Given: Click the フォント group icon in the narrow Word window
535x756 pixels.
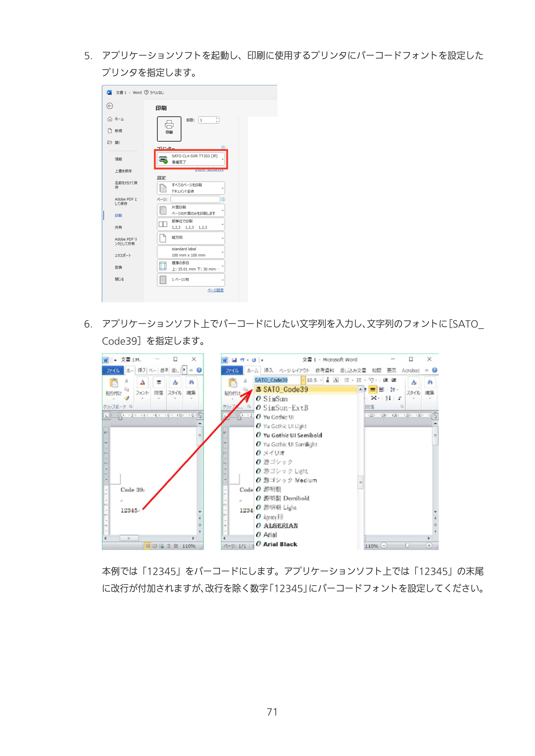Looking at the screenshot, I should pos(142,382).
